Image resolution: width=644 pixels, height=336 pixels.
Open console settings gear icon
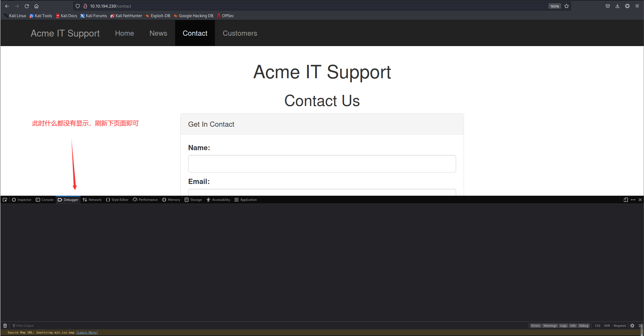pyautogui.click(x=632, y=326)
